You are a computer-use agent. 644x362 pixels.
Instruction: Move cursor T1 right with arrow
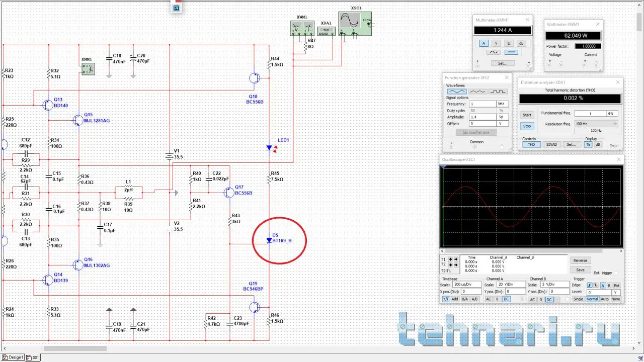(456, 259)
